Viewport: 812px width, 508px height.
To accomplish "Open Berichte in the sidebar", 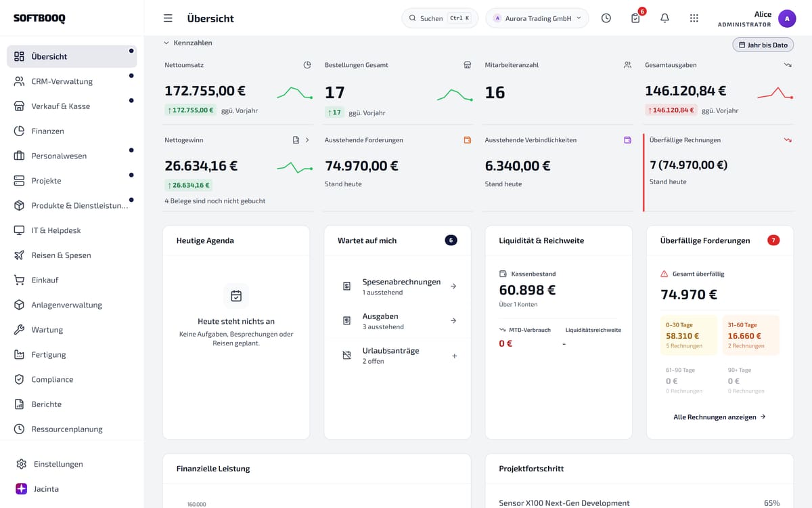I will pyautogui.click(x=72, y=404).
